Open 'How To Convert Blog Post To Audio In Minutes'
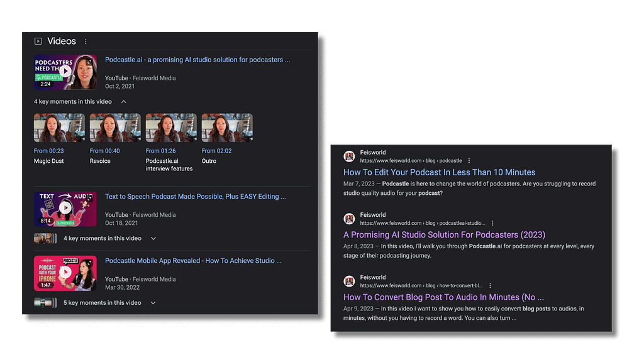The width and height of the screenshot is (644, 362). [443, 297]
